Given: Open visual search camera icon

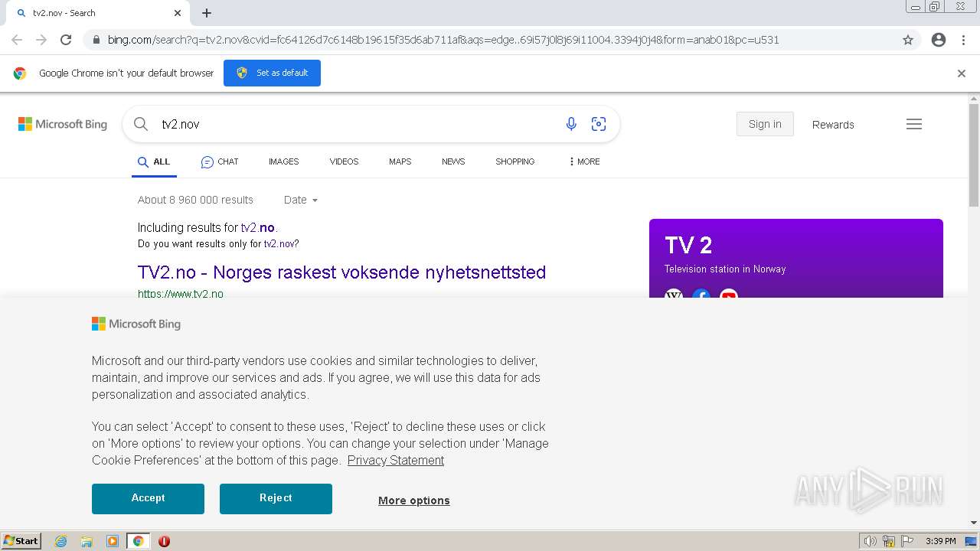Looking at the screenshot, I should coord(599,124).
